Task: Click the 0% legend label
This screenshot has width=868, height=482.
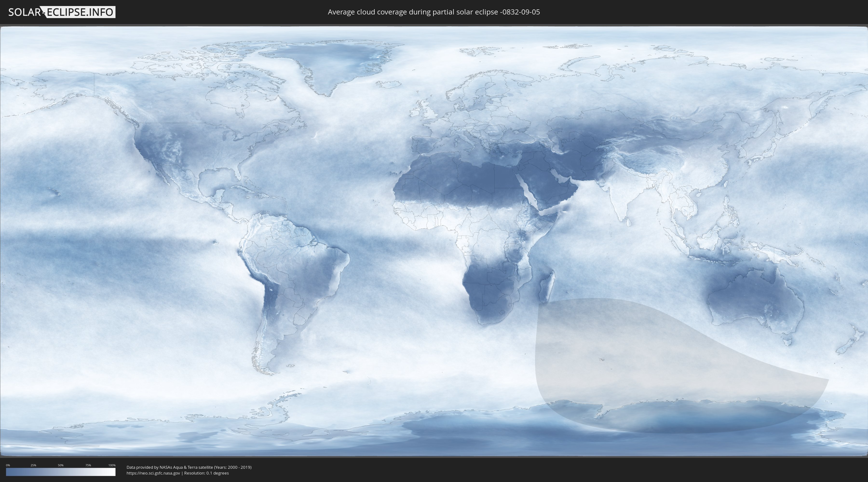Action: [x=8, y=465]
